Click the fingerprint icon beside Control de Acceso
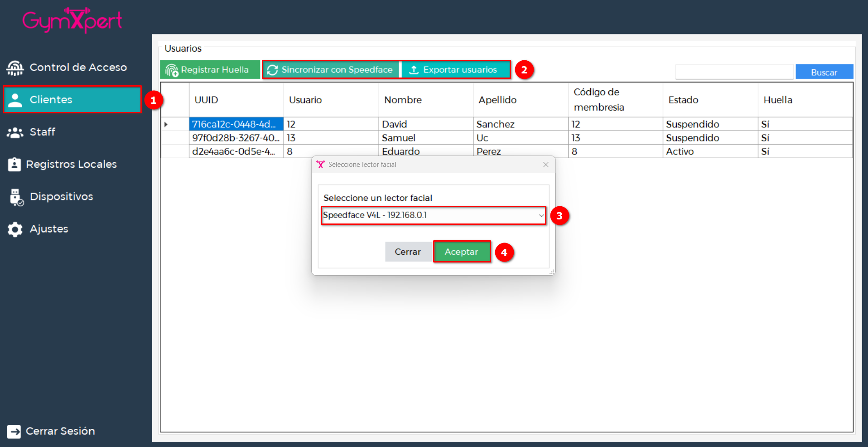This screenshot has width=868, height=447. pyautogui.click(x=15, y=68)
